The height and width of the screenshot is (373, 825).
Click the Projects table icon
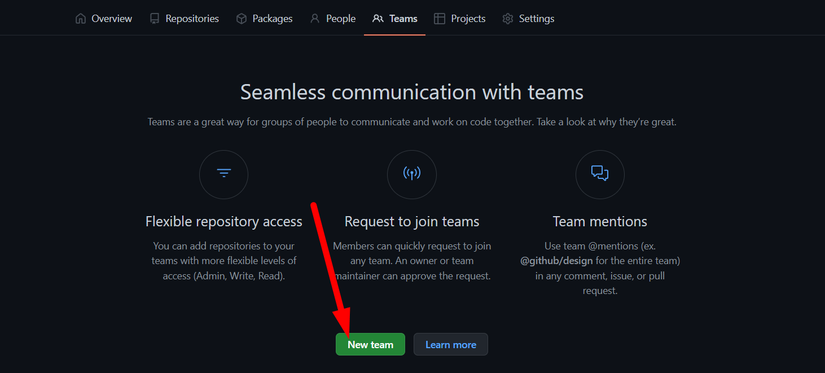click(x=439, y=18)
